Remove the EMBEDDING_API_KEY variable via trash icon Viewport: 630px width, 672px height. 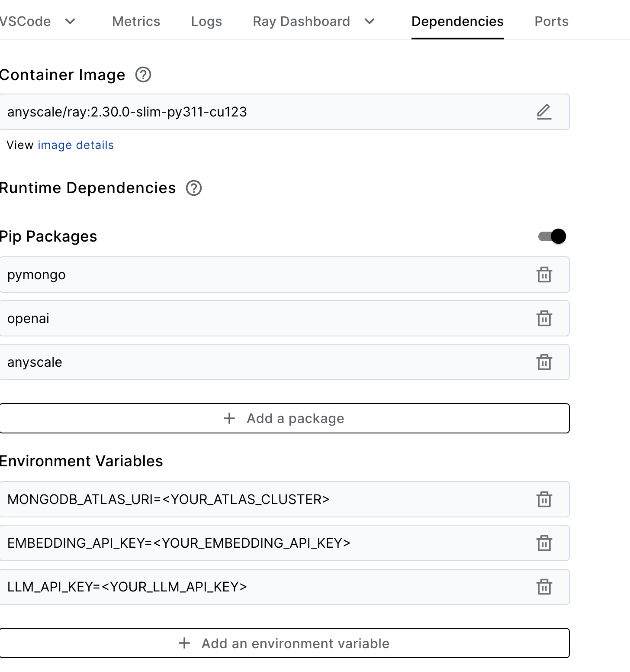(x=544, y=543)
